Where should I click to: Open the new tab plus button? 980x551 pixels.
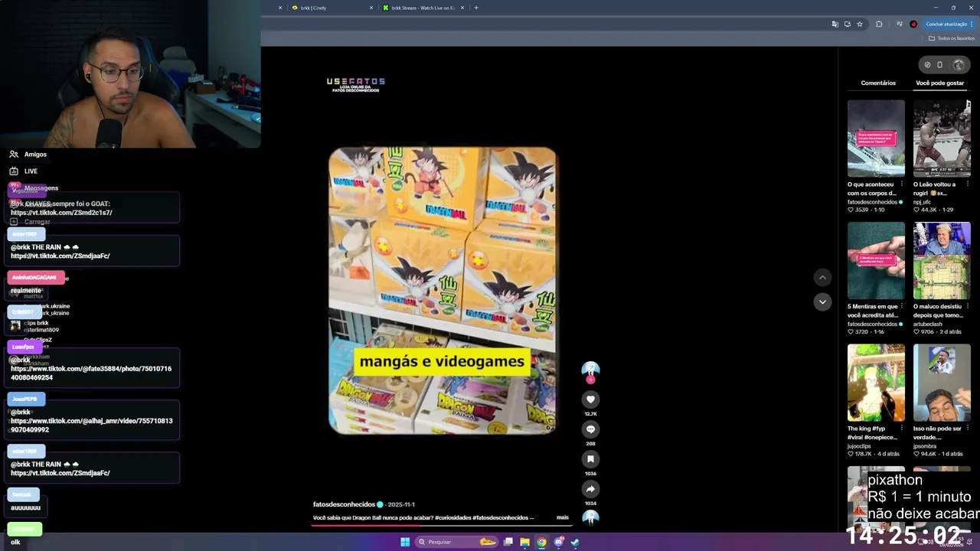[476, 8]
